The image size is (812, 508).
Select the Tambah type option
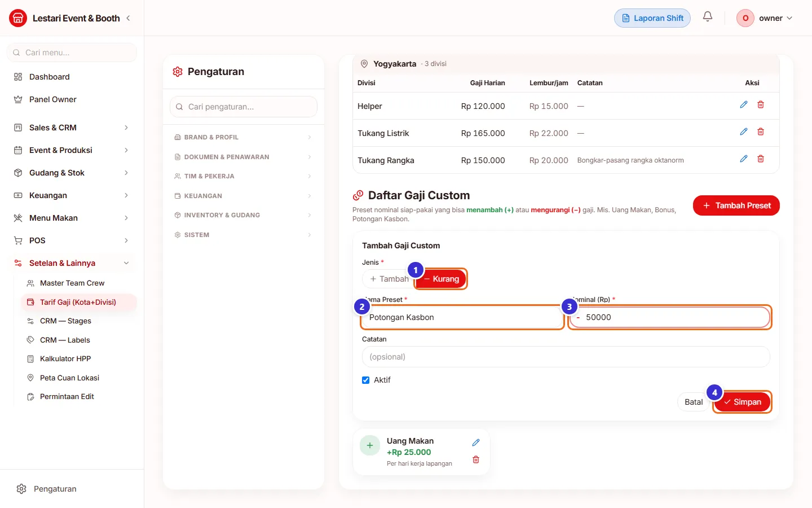tap(389, 279)
